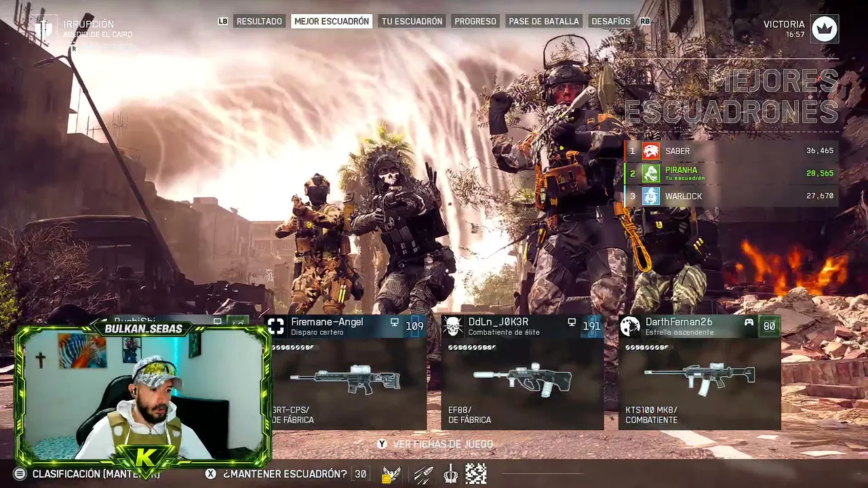Screen dimensions: 868x488
Task: Click the Y button prompt icon
Action: 382,444
